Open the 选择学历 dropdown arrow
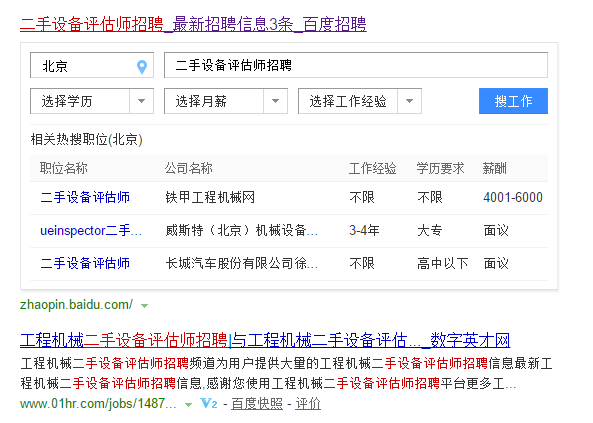 (141, 101)
